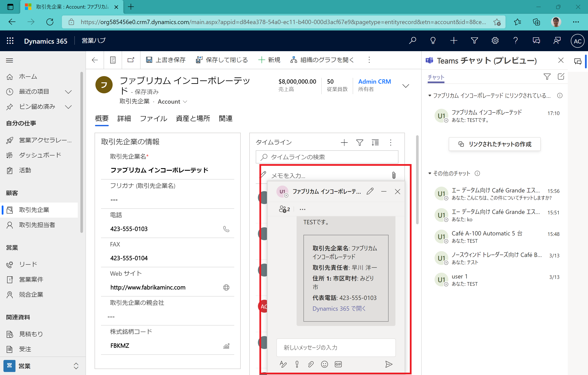Viewport: 588px width, 375px height.
Task: Set message priority exclamation icon
Action: click(297, 364)
